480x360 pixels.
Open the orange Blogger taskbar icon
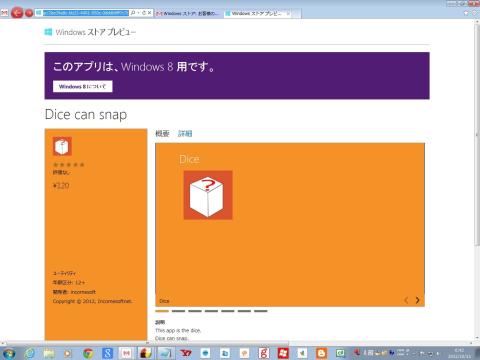[x=321, y=353]
